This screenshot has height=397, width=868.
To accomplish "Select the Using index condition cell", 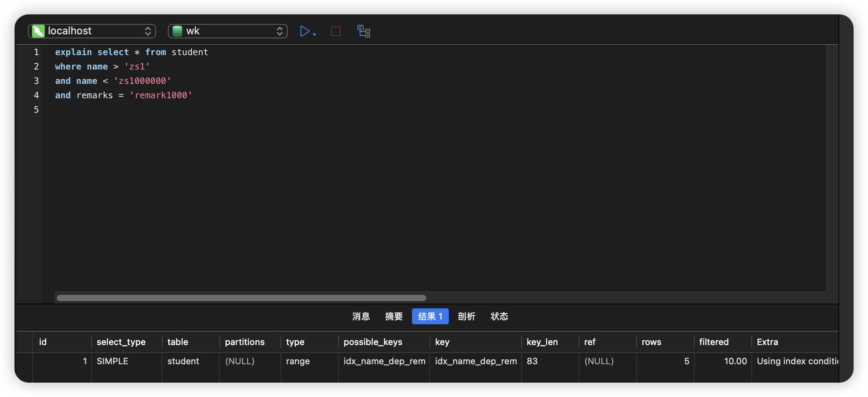I will [795, 361].
